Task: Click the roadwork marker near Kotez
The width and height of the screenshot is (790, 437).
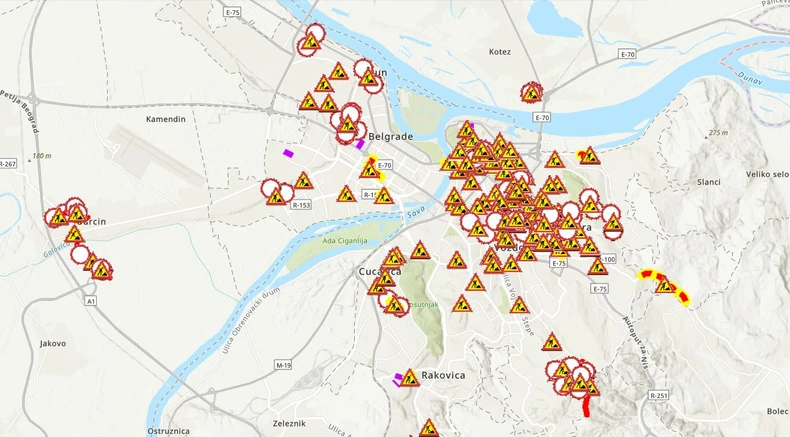Action: coord(532,93)
